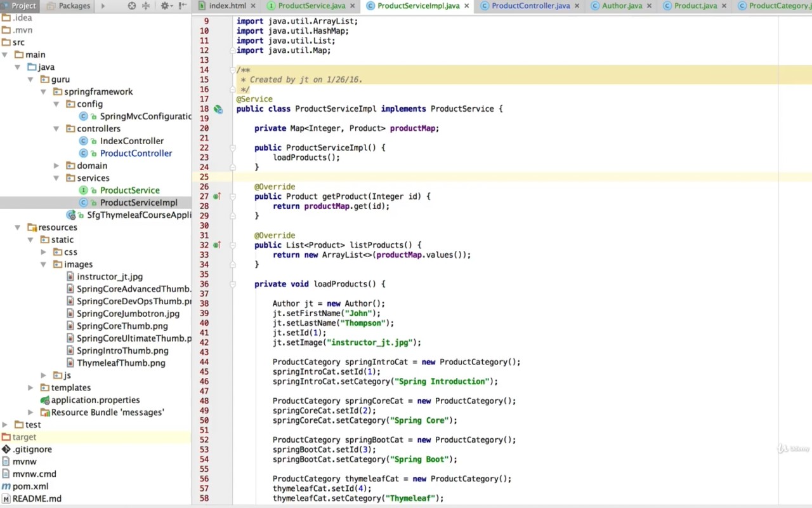
Task: Click the pom.xml Maven icon
Action: pos(6,486)
